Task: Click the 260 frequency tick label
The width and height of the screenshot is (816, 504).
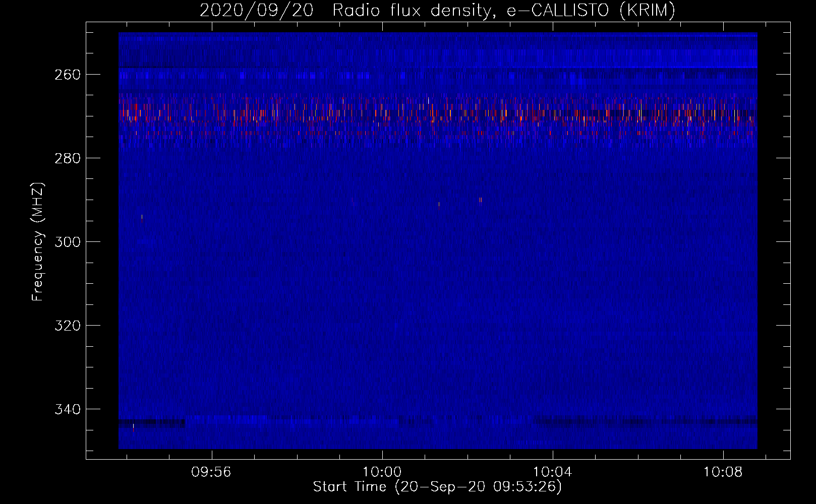Action: 68,75
